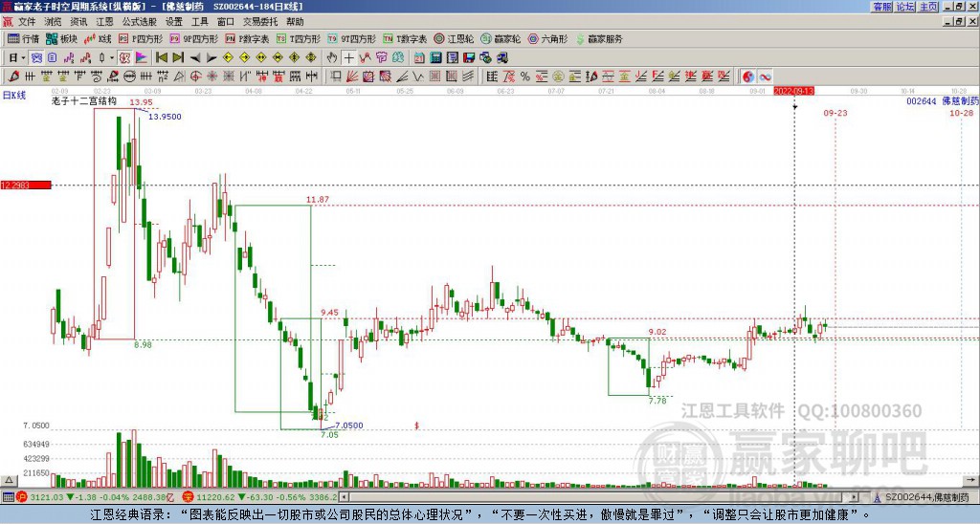
Task: Toggle the 权 adjusted-price button
Action: 124,58
